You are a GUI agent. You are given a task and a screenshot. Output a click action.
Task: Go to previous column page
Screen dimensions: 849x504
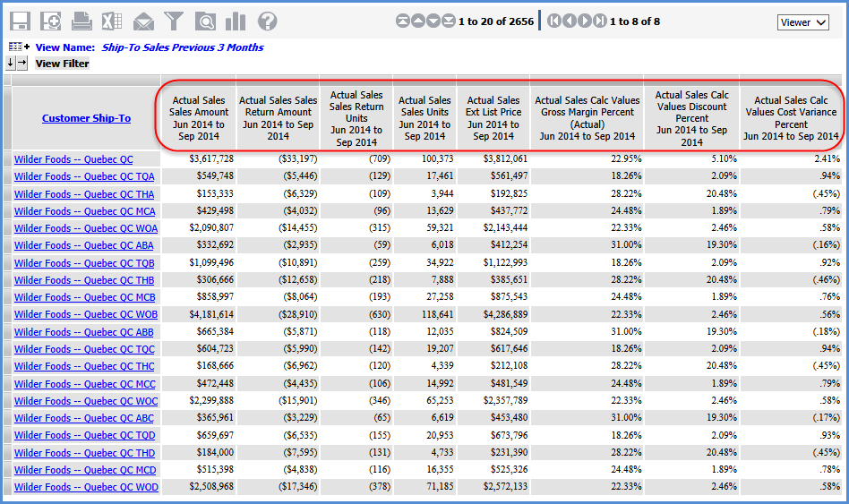coord(570,21)
